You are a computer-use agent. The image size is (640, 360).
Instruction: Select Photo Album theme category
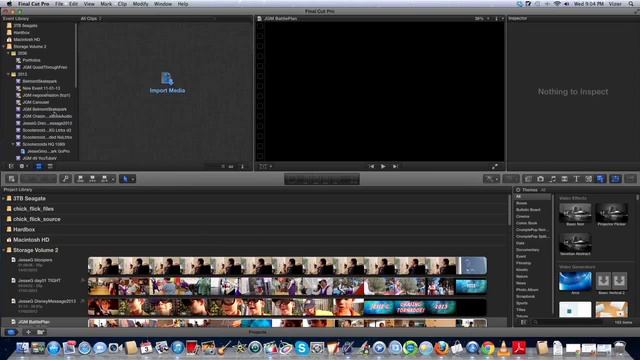coord(527,290)
